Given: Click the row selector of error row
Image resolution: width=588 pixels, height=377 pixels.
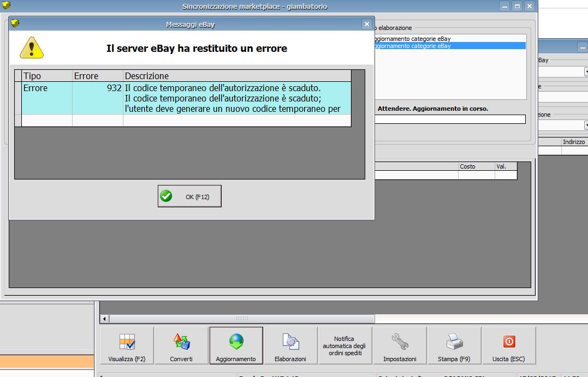Looking at the screenshot, I should coord(18,98).
